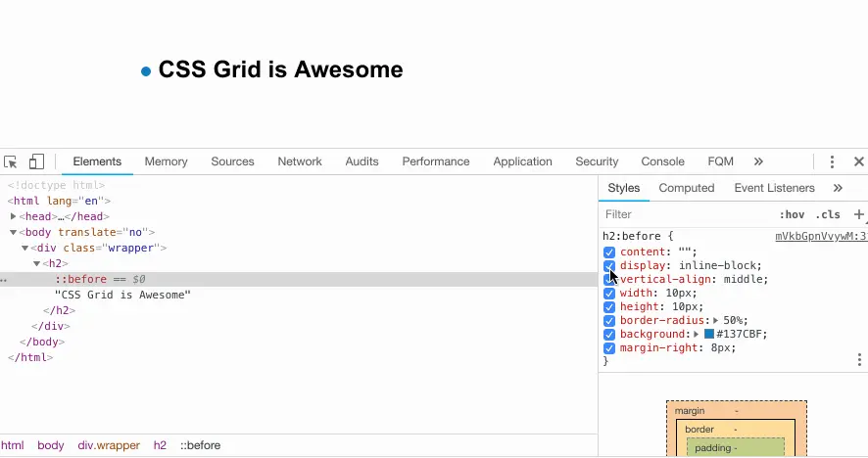The width and height of the screenshot is (868, 458).
Task: Open the Security tab
Action: (x=597, y=161)
